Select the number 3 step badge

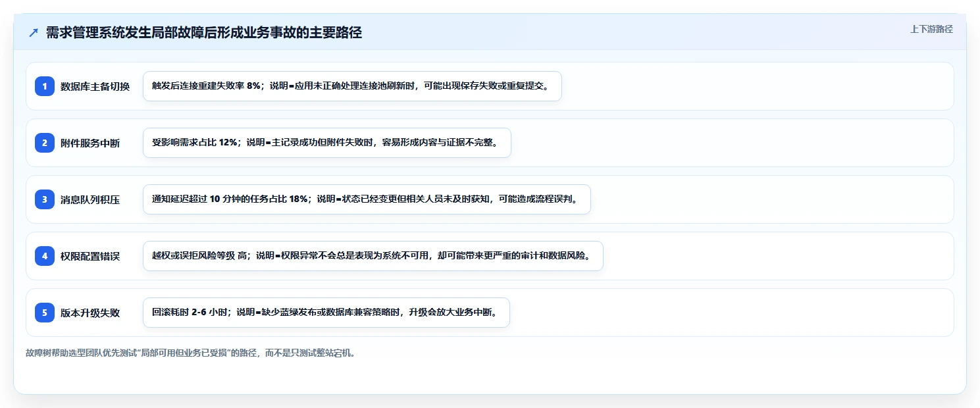tap(45, 199)
